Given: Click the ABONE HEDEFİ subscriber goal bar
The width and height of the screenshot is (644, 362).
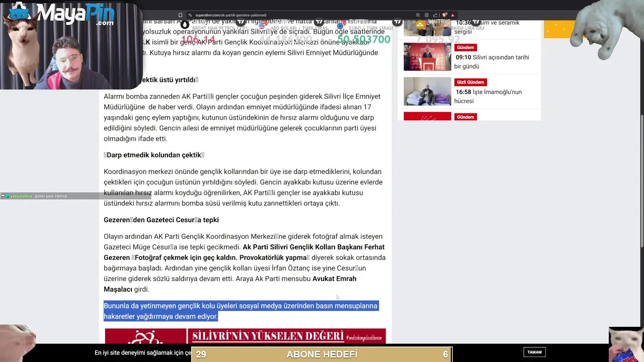Looking at the screenshot, I should (x=322, y=354).
